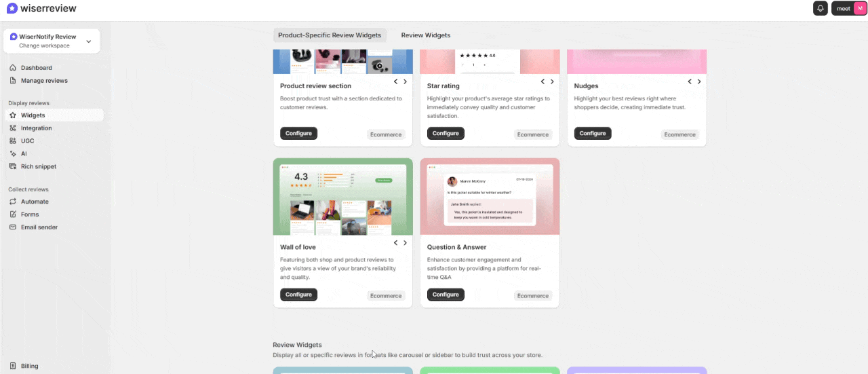Screen dimensions: 868x374
Task: Open the Dashboard sidebar icon
Action: [13, 68]
